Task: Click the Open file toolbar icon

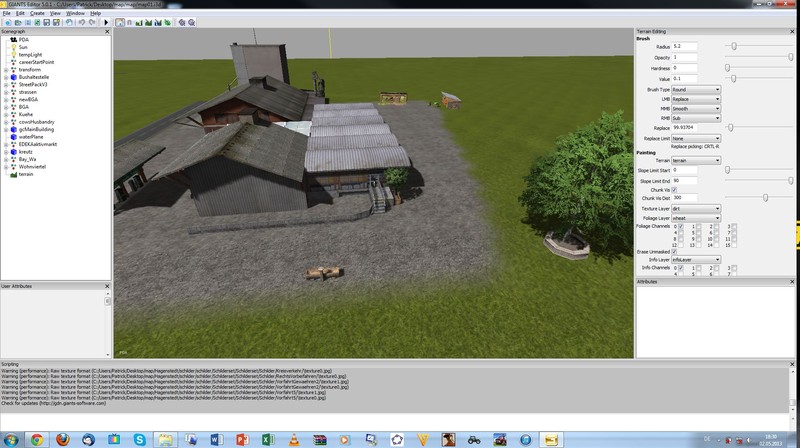Action: [18, 22]
